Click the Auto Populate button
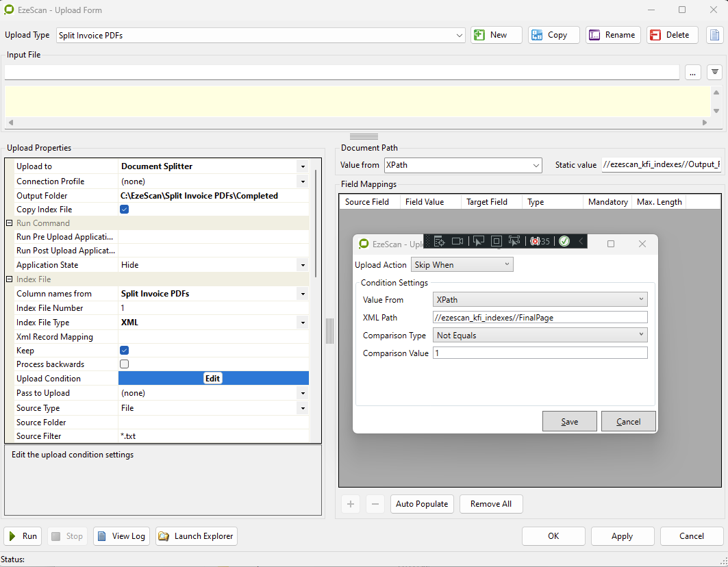This screenshot has width=728, height=567. [421, 504]
